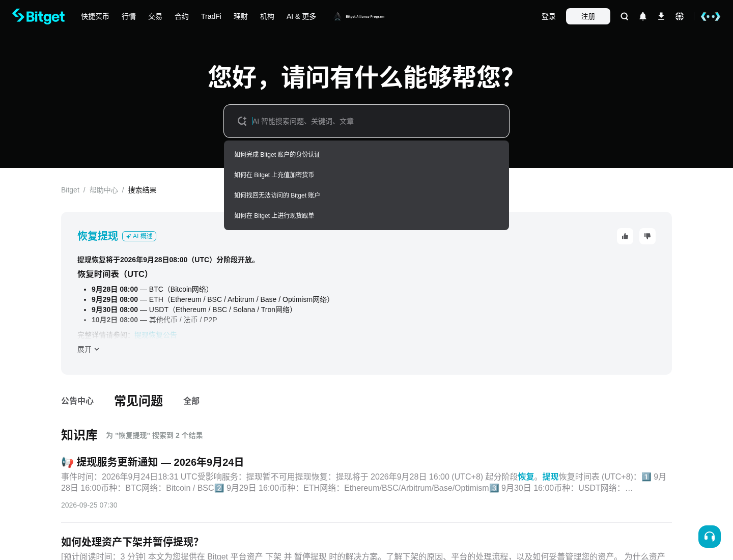Toggle the theme icon in header

711,16
